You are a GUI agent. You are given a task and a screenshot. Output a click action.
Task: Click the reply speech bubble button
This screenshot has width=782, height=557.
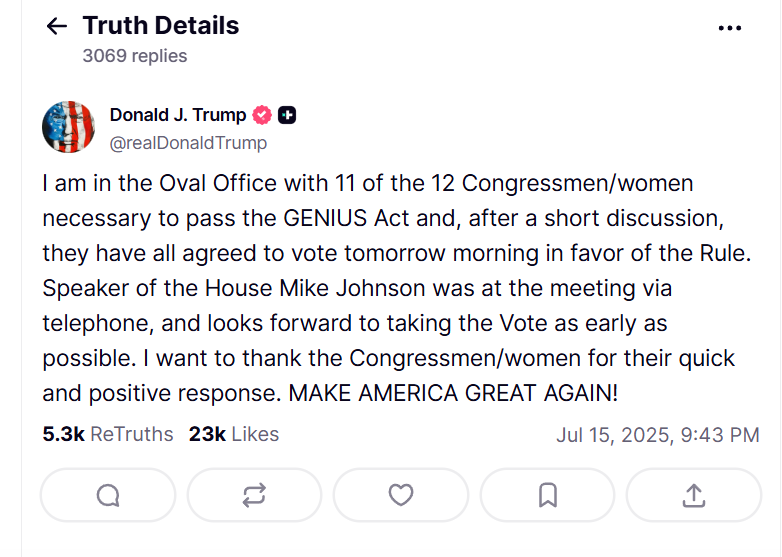click(x=108, y=495)
